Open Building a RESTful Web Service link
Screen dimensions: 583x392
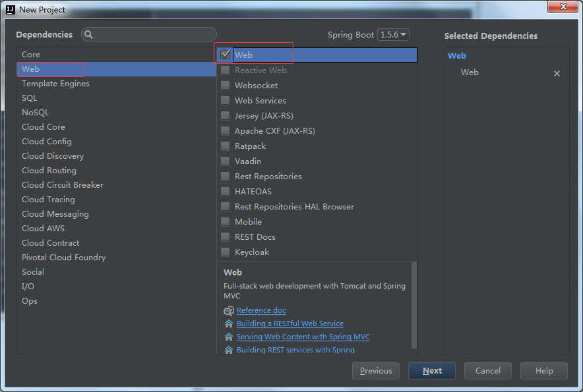[x=290, y=323]
